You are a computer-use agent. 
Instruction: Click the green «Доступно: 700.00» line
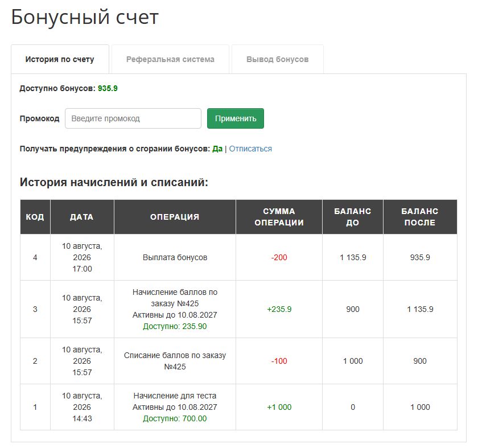[175, 418]
